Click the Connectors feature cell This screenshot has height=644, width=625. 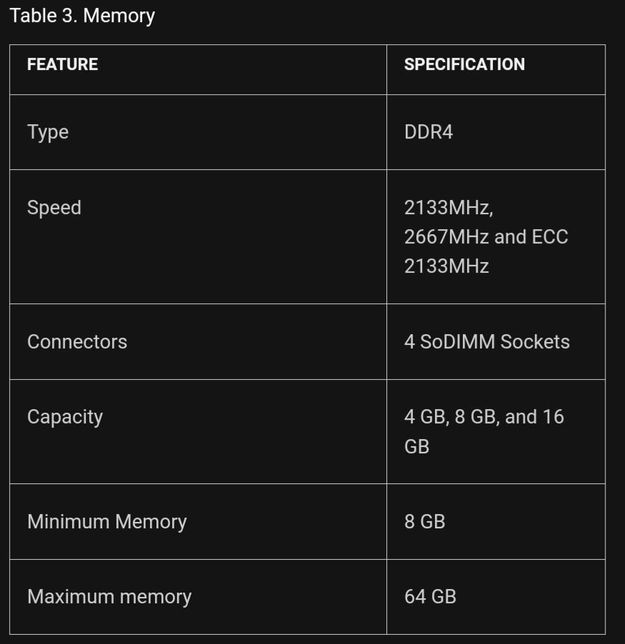click(x=77, y=342)
